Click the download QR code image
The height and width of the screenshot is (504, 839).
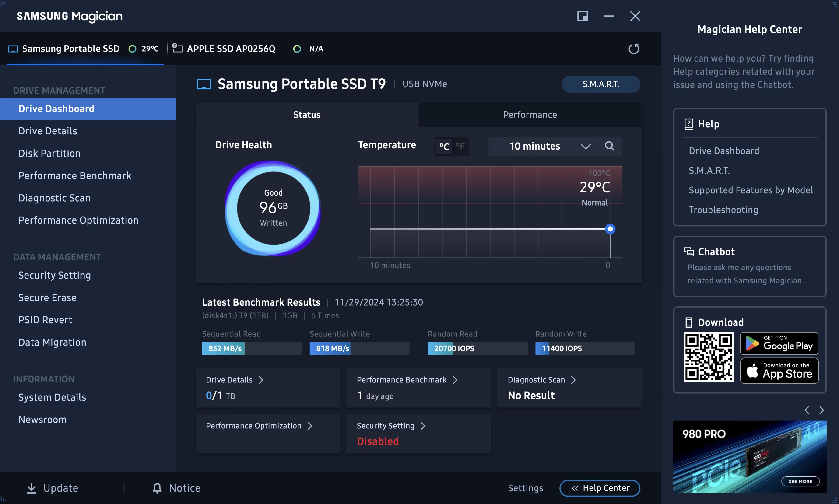click(708, 357)
